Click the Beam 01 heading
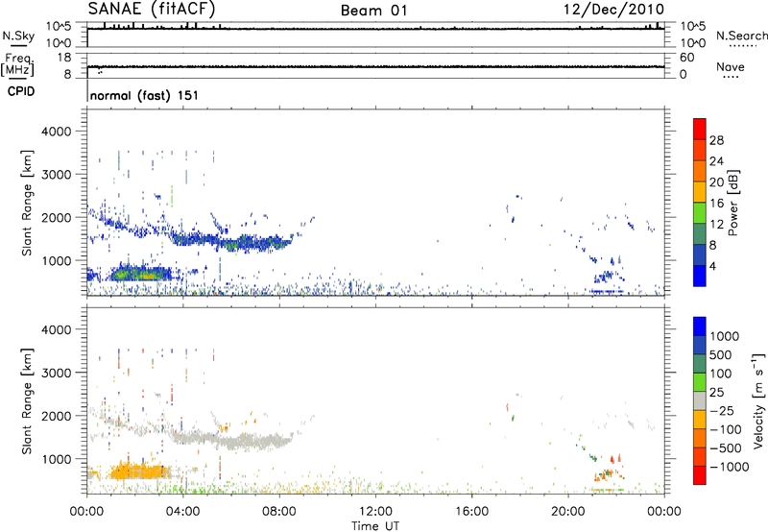Image resolution: width=768 pixels, height=532 pixels. (374, 11)
